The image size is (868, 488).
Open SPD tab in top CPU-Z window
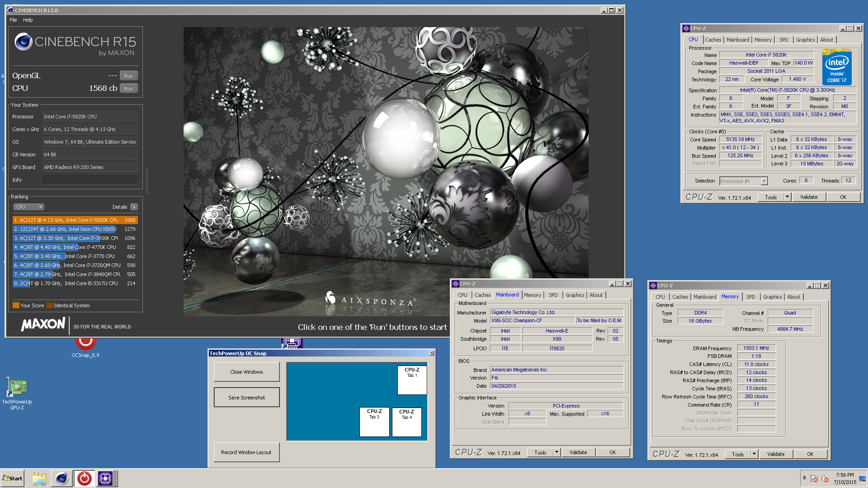(783, 40)
